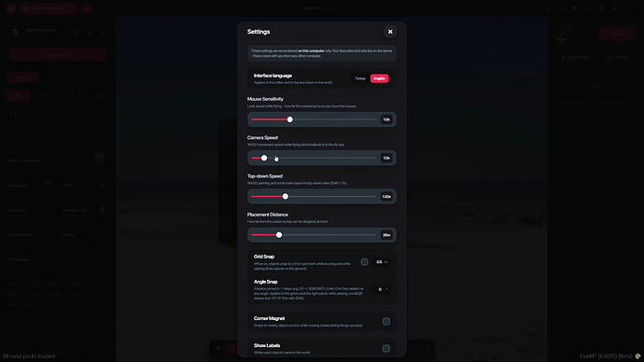Click the Interface language label
Image resolution: width=644 pixels, height=362 pixels.
[273, 76]
